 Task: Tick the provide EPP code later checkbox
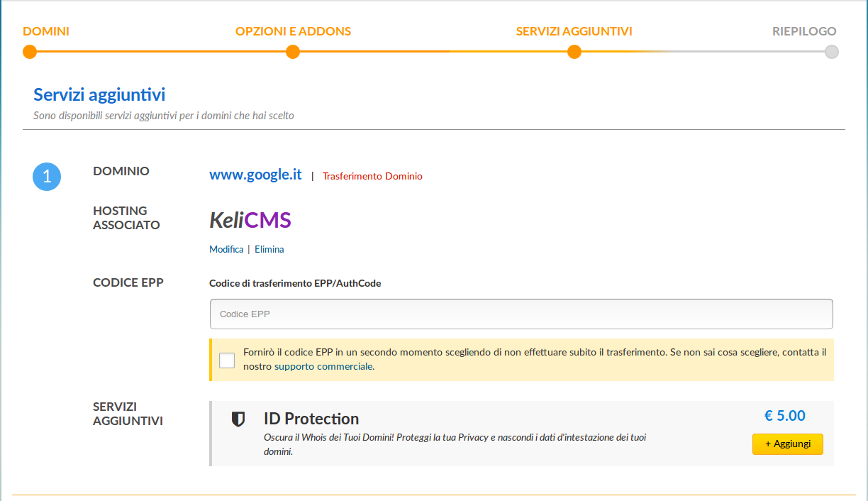[227, 360]
